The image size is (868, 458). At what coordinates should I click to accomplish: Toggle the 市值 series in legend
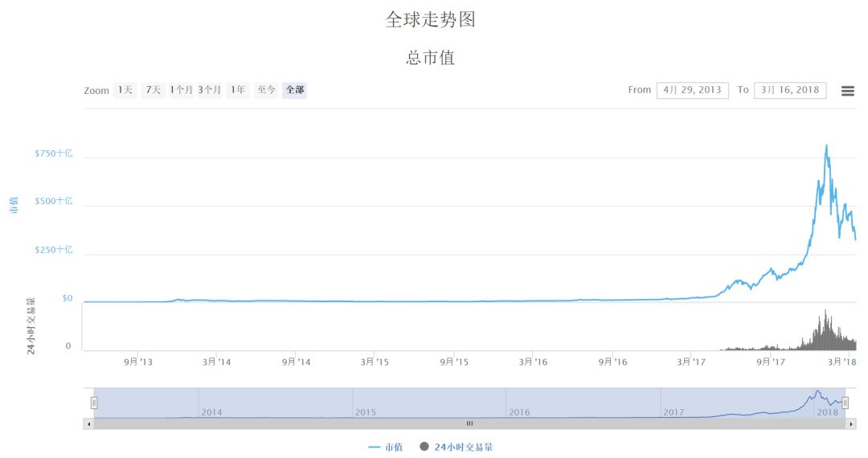coord(386,447)
